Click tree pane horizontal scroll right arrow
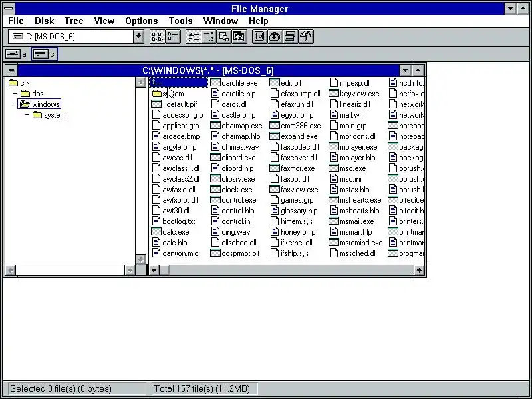 click(130, 270)
